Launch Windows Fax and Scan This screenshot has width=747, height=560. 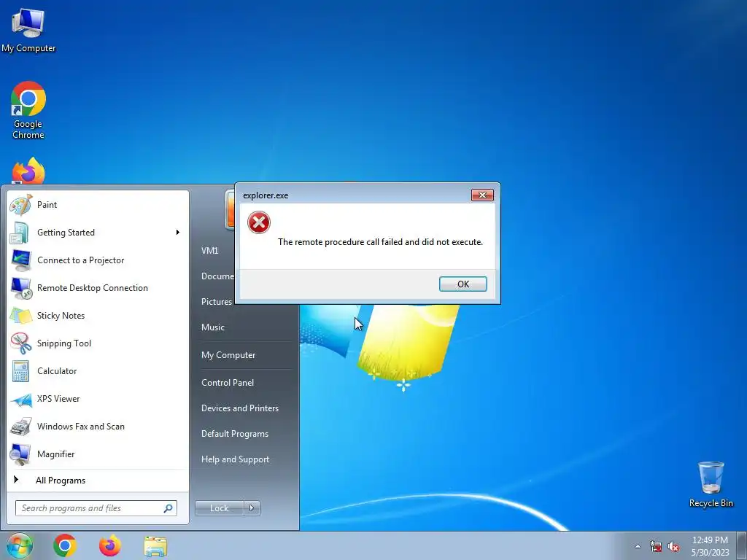[98, 426]
